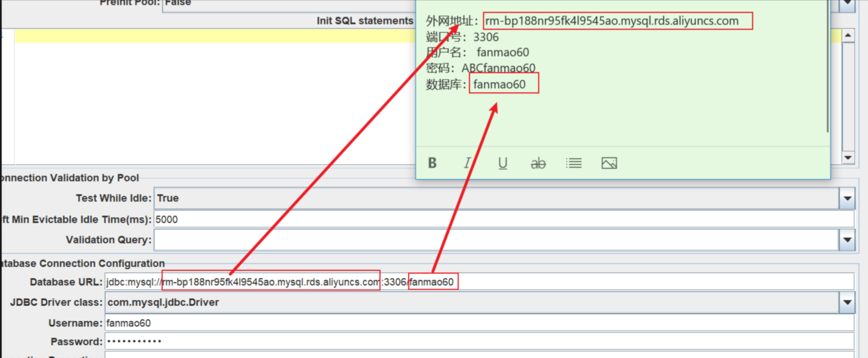Click the 密码: ABCfanmao60 line in note
This screenshot has width=868, height=358.
click(481, 68)
